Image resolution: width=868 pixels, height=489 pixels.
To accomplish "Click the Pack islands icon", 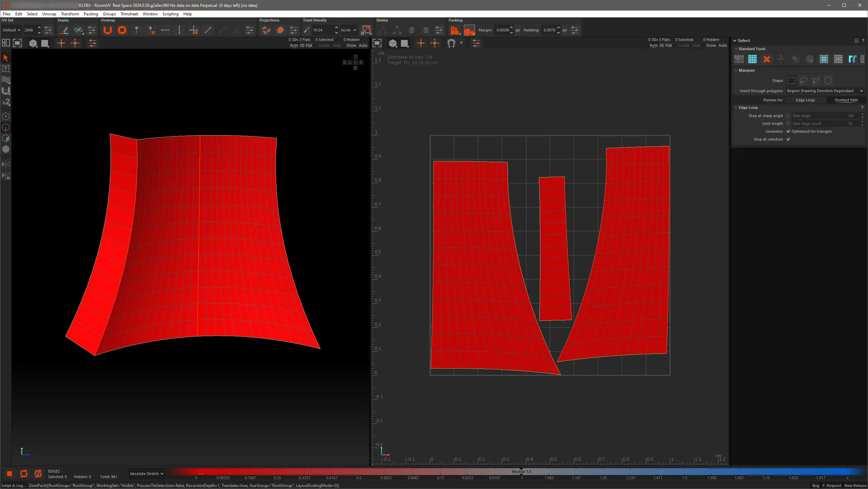I will [x=454, y=30].
